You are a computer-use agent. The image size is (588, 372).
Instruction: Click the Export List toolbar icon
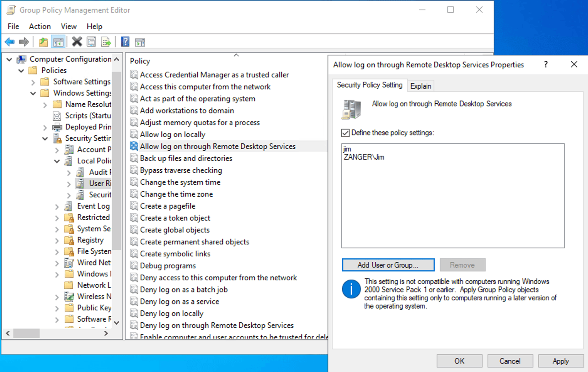106,41
